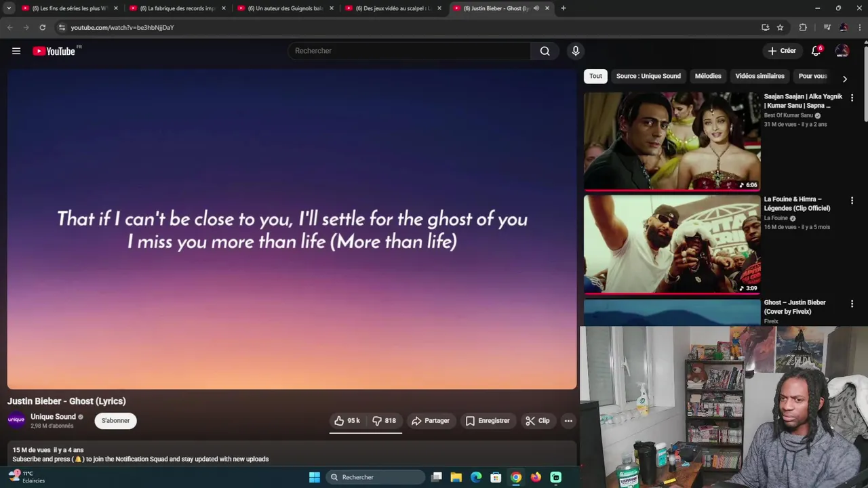
Task: Click the Créer button
Action: [x=782, y=51]
